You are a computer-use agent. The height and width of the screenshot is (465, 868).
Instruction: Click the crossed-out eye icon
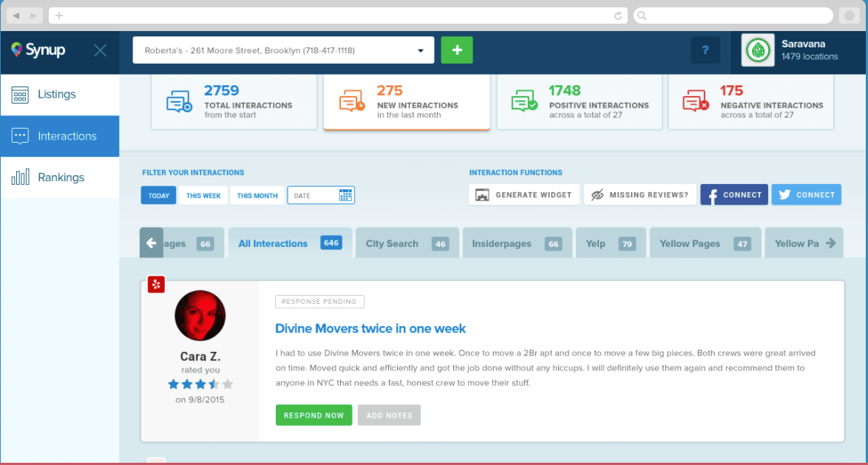(x=597, y=195)
